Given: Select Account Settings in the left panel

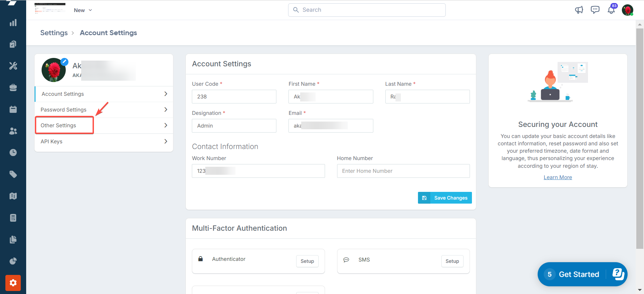Looking at the screenshot, I should (63, 94).
